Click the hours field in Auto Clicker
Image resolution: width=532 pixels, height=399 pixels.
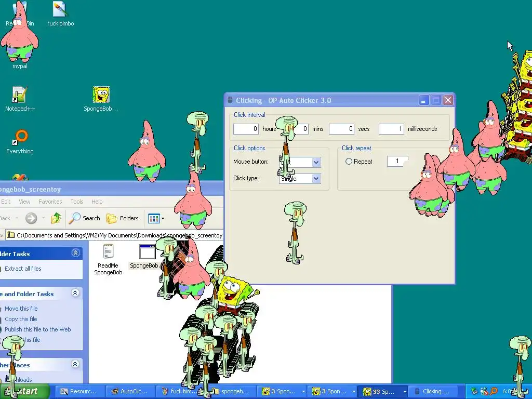(246, 129)
